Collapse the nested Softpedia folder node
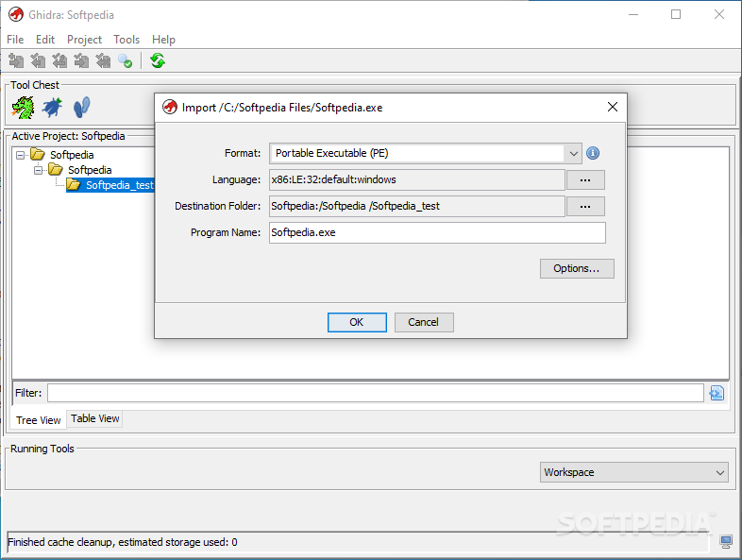Screen dimensions: 742x560 [x=38, y=170]
